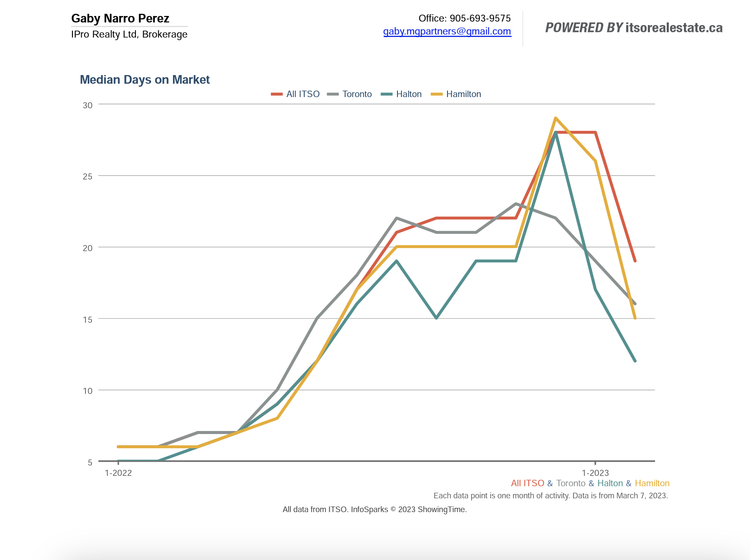Click the y-axis label 30
Screen dimensions: 750x560
click(88, 105)
